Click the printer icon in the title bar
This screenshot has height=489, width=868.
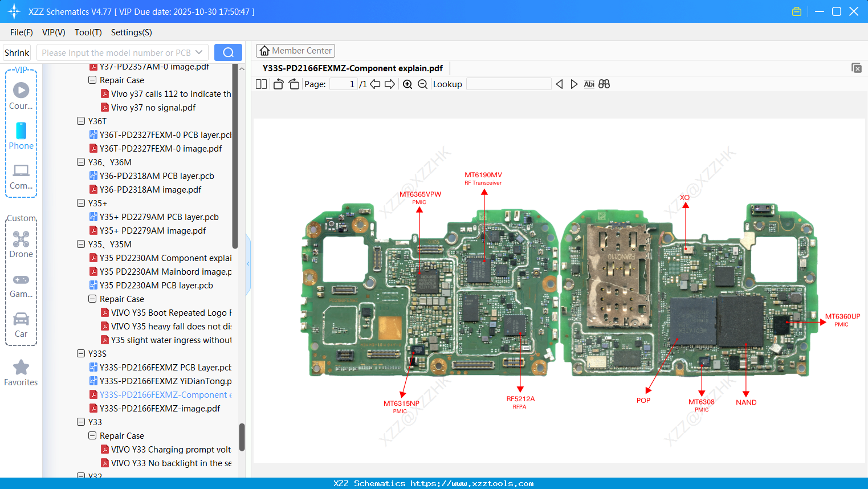(x=797, y=11)
